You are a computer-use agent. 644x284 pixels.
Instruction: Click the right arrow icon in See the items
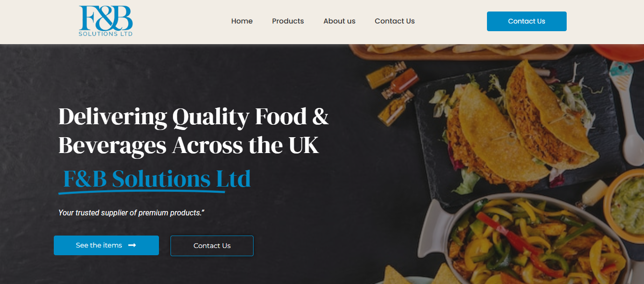pyautogui.click(x=132, y=245)
